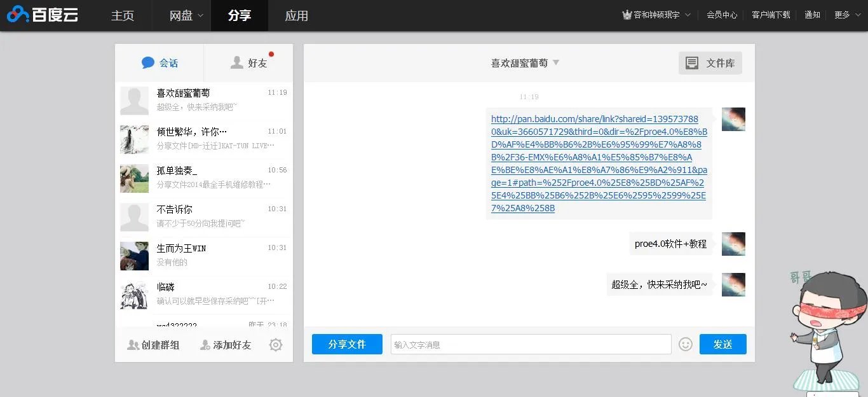The width and height of the screenshot is (868, 397).
Task: Click the 分享文件 share file button
Action: (347, 344)
